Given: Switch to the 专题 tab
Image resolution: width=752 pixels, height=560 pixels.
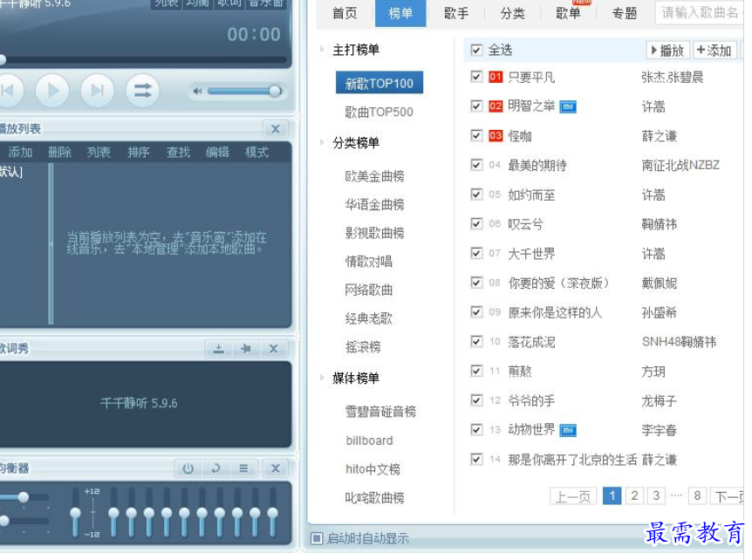Looking at the screenshot, I should 624,13.
